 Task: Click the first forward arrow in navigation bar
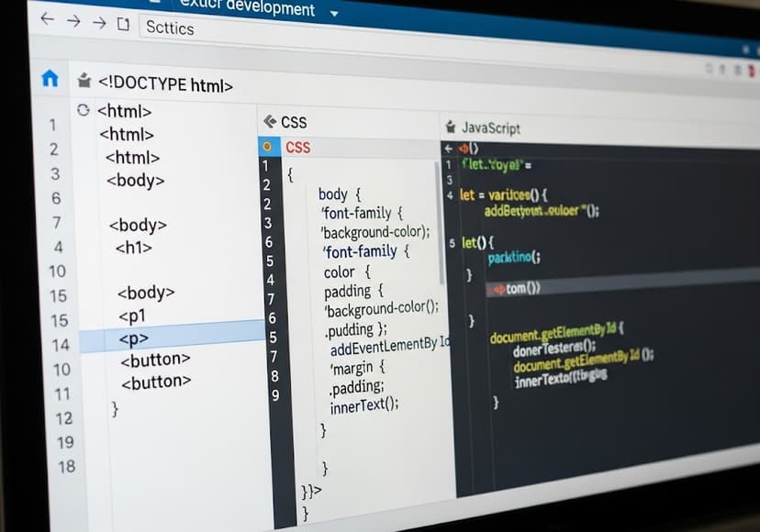point(74,21)
